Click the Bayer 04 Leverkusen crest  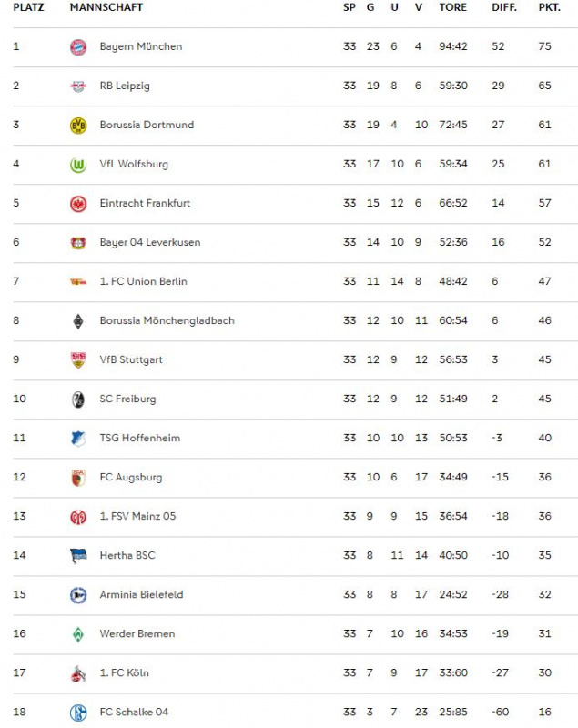tap(78, 242)
